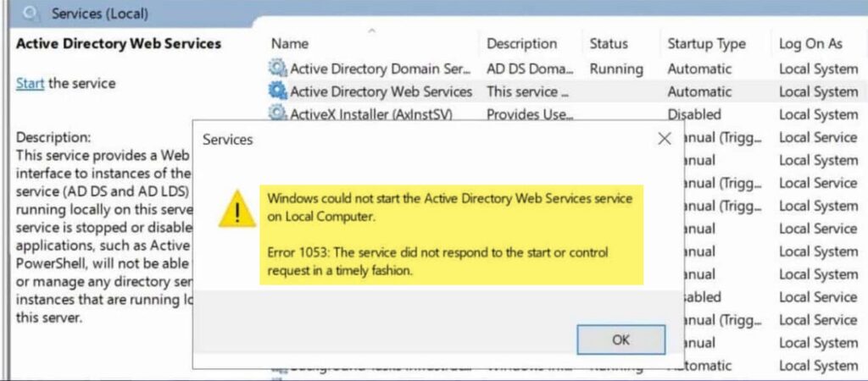Image resolution: width=868 pixels, height=381 pixels.
Task: Click the bold Active Directory Web Services heading
Action: tap(119, 44)
